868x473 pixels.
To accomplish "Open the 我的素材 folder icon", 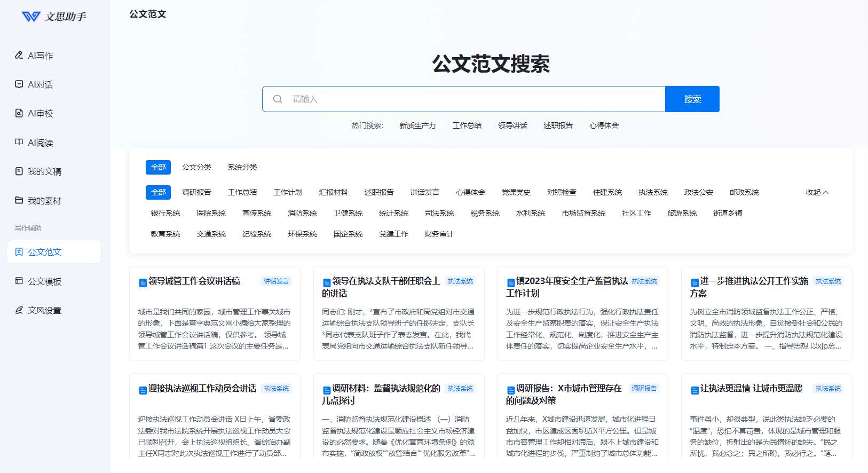I will [x=19, y=200].
